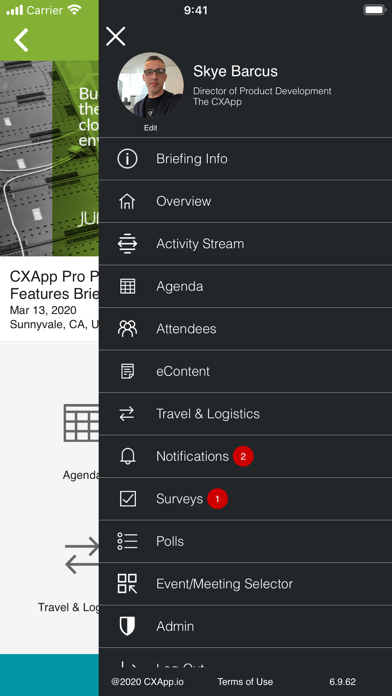Tap the eContent document icon
This screenshot has height=696, width=392.
(x=127, y=371)
